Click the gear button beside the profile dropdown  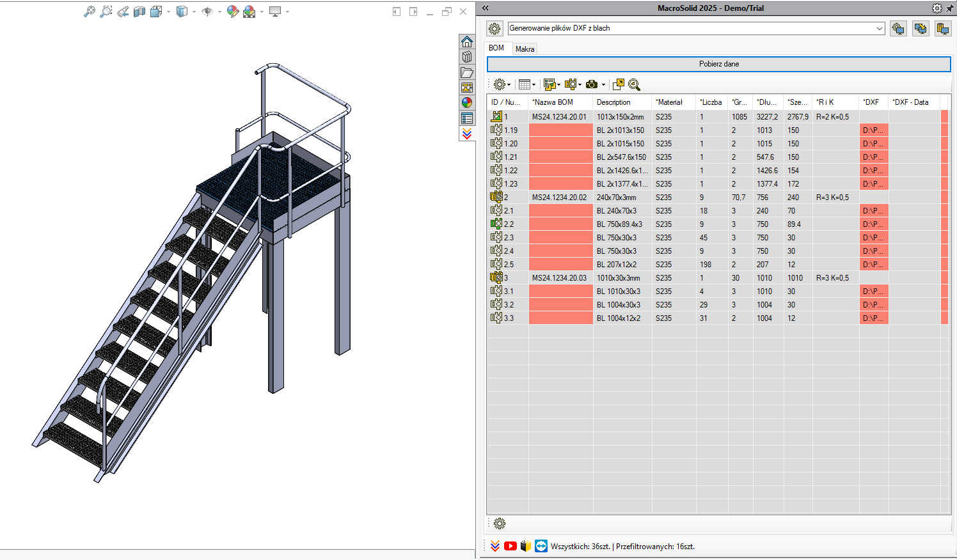coord(494,29)
